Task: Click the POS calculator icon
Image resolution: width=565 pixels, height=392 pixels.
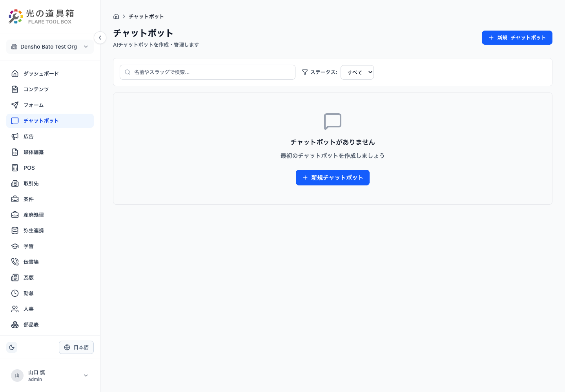Action: click(15, 168)
